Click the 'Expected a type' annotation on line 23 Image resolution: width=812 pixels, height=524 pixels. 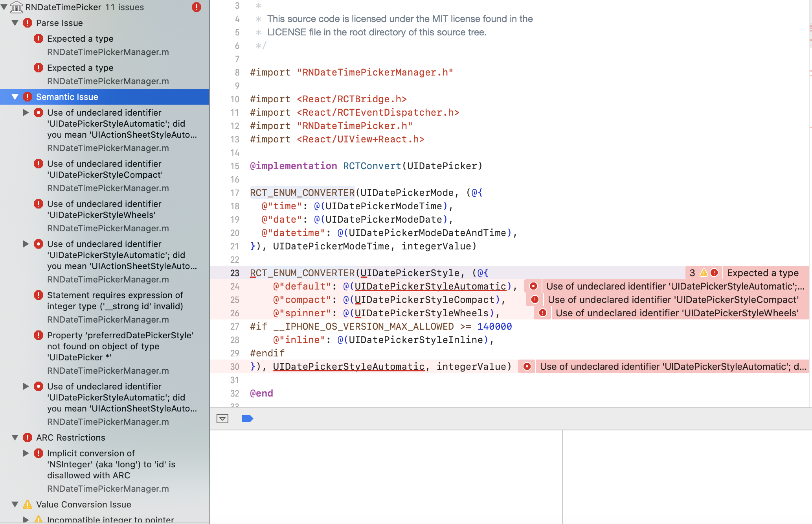click(763, 272)
